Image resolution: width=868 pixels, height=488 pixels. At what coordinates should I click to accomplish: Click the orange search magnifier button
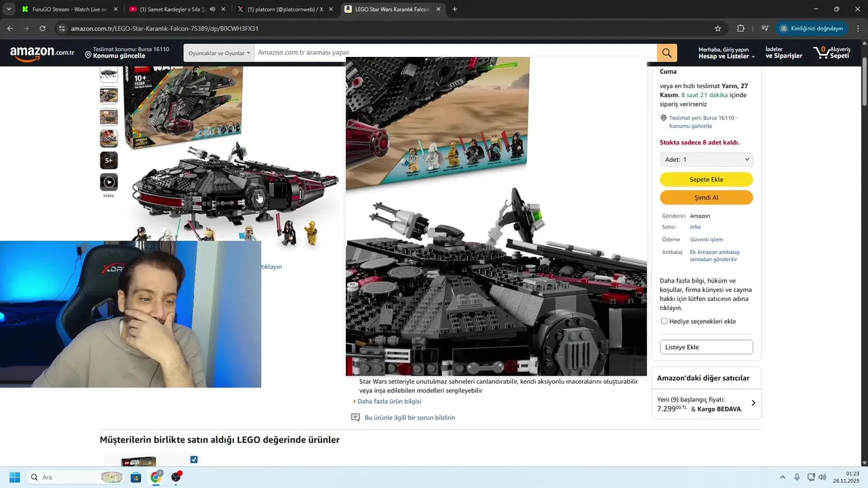667,53
